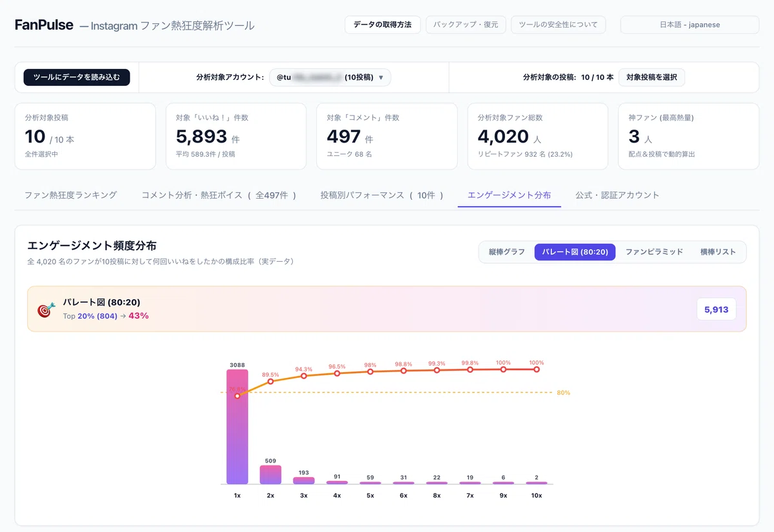
Task: Click the エンゲージメント頻度分布 heading
Action: pyautogui.click(x=92, y=246)
